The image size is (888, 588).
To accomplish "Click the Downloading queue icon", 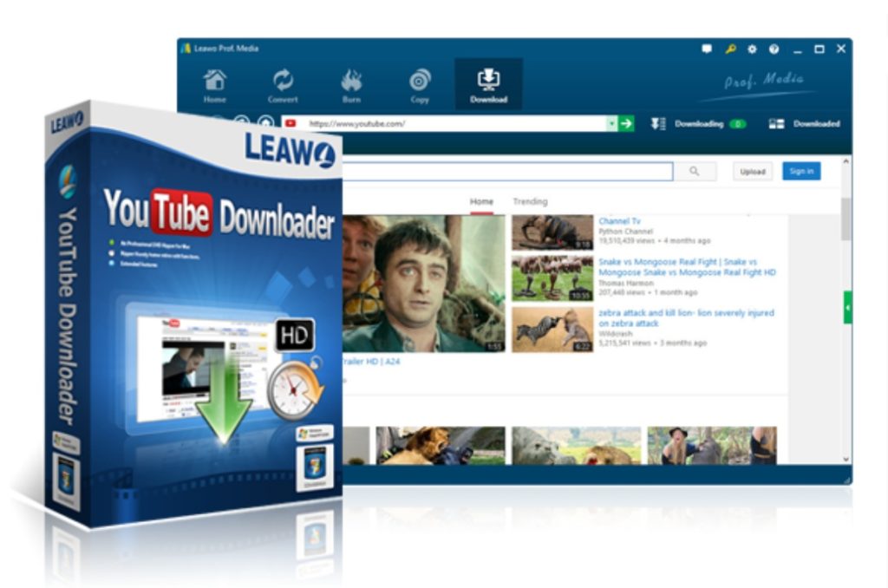I will (657, 123).
